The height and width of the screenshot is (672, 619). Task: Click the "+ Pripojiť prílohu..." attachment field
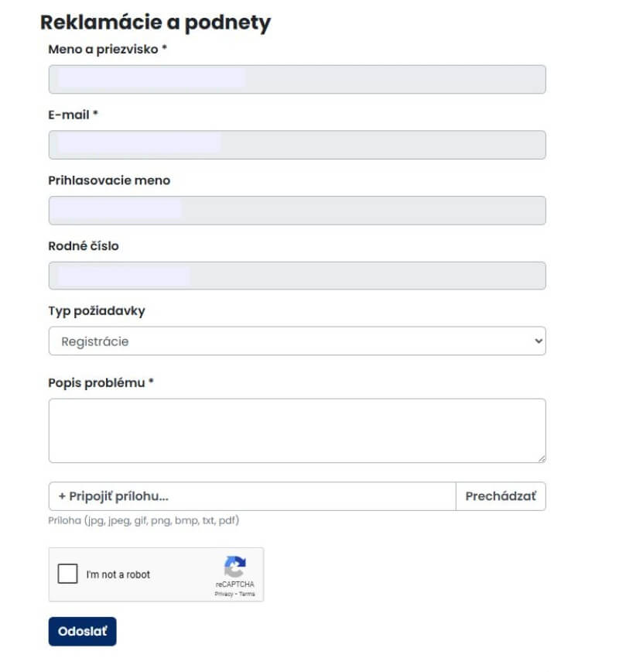(x=251, y=496)
